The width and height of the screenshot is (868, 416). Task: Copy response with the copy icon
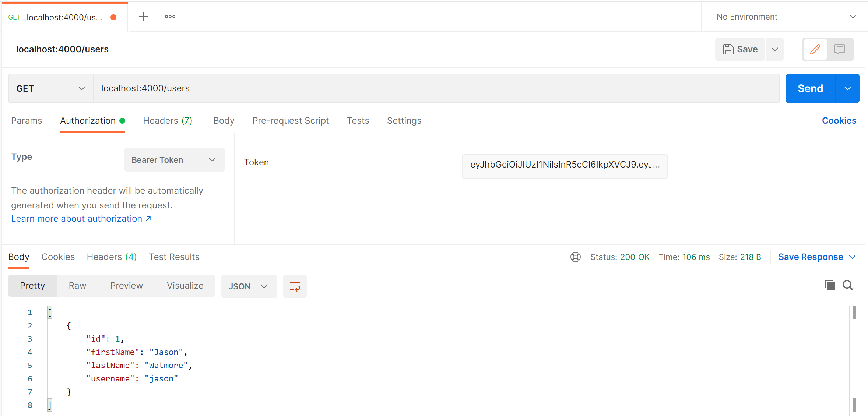click(x=830, y=285)
